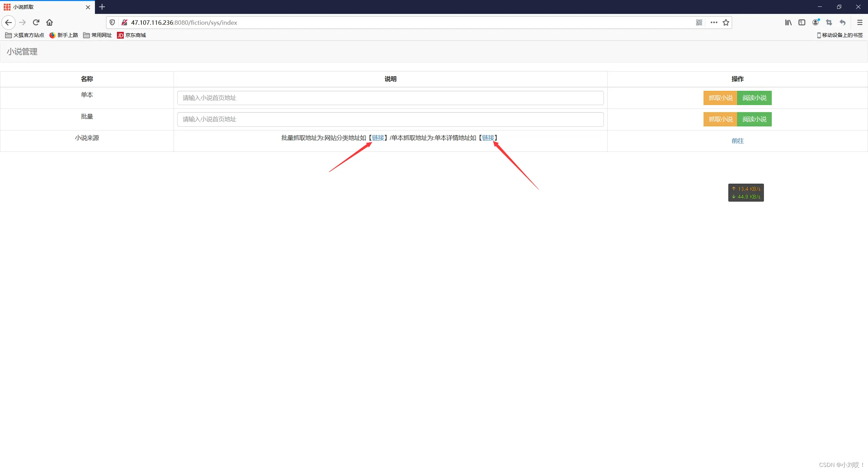
Task: Click the 说明 column header
Action: tap(390, 79)
